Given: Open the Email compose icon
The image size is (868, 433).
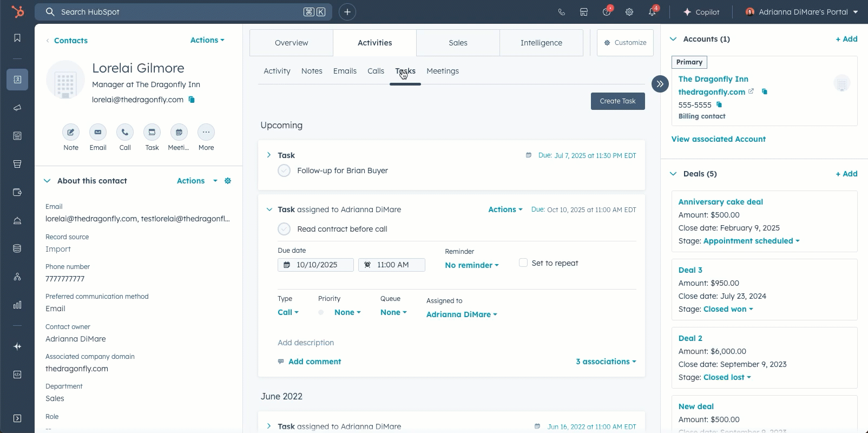Looking at the screenshot, I should [x=98, y=133].
